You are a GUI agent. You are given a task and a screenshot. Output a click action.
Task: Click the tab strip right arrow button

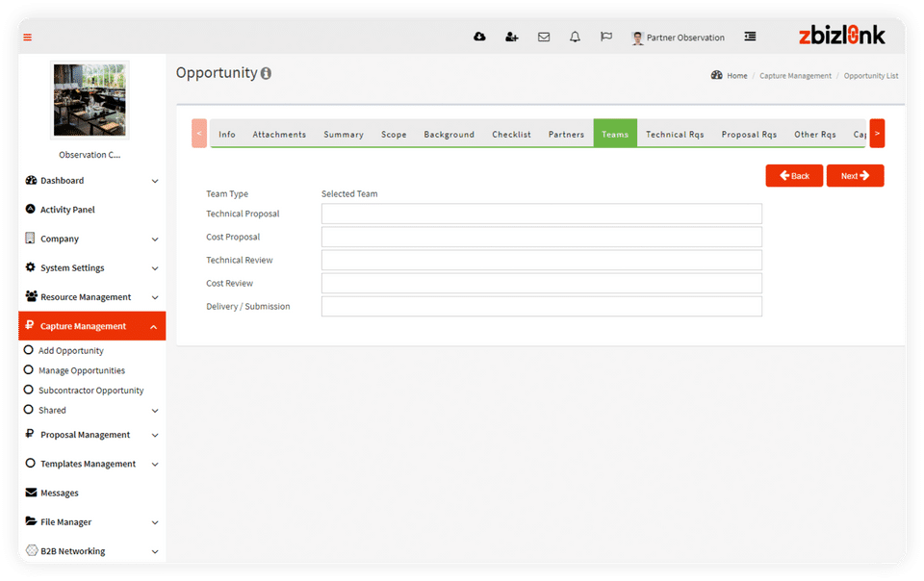tap(877, 133)
